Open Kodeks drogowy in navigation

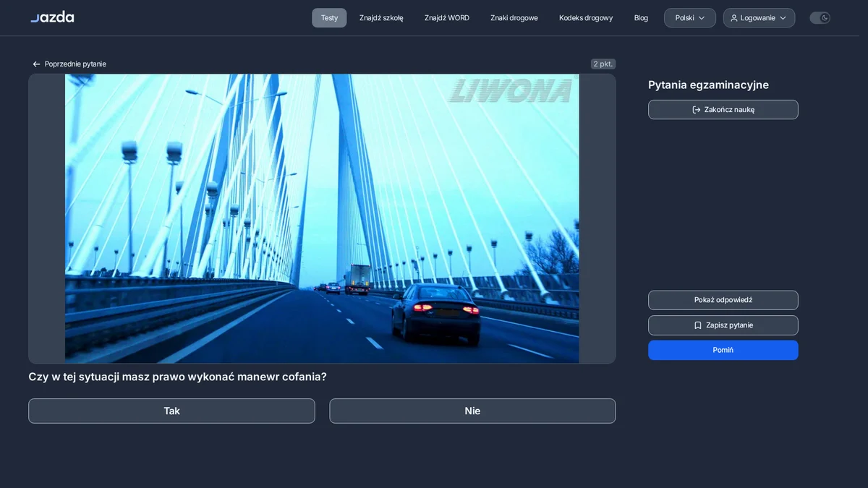(x=586, y=18)
